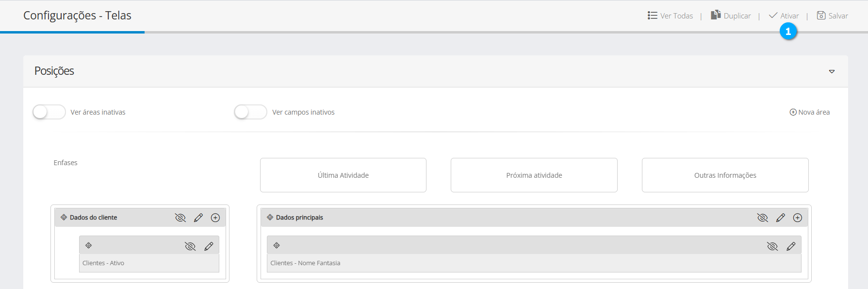868x289 pixels.
Task: Click the plus icon in Dados do cliente header
Action: tap(215, 218)
